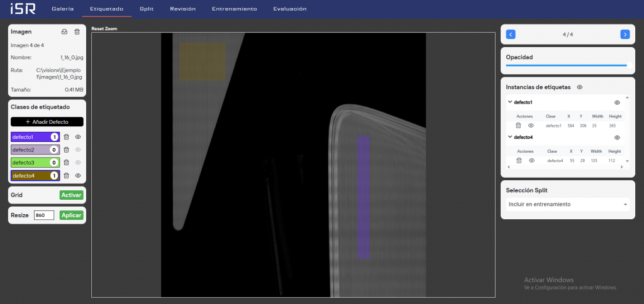Screen dimensions: 644x304
Task: Click the trash icon in the Imagen panel
Action: coord(77,31)
